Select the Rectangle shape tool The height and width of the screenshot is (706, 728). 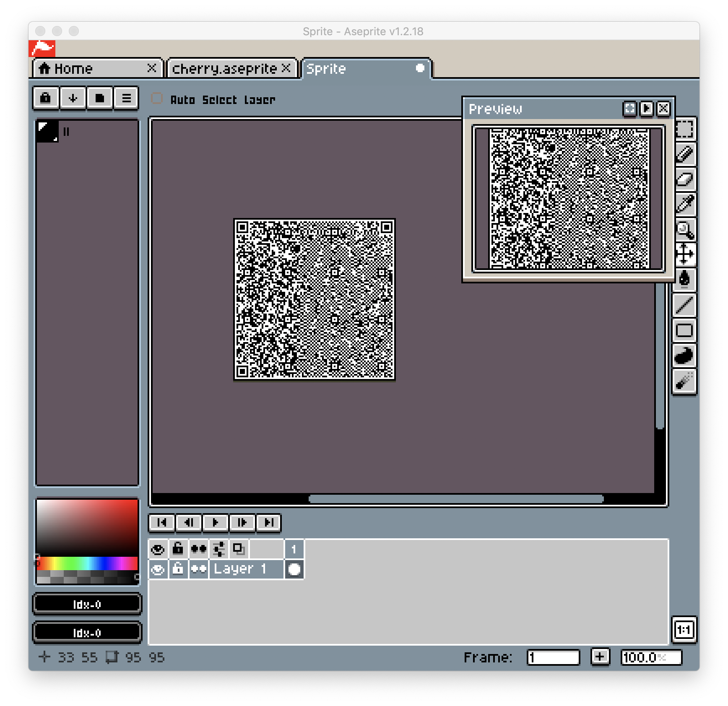(685, 330)
